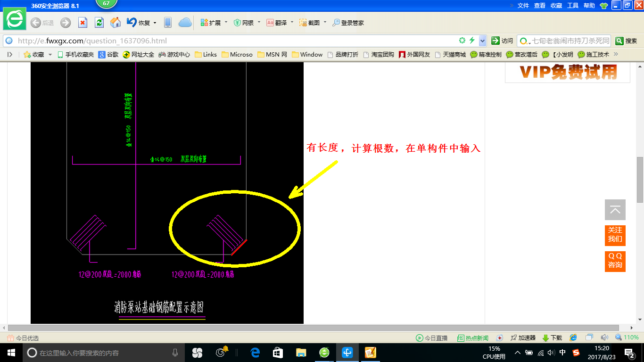This screenshot has height=362, width=644.
Task: Expand the 扩展 dropdown arrow
Action: tap(226, 22)
